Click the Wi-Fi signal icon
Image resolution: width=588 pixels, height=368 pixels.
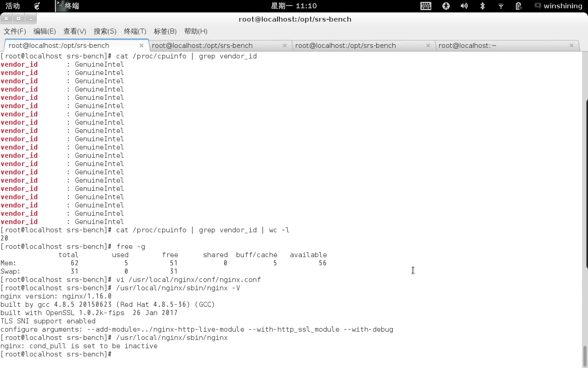[x=500, y=6]
